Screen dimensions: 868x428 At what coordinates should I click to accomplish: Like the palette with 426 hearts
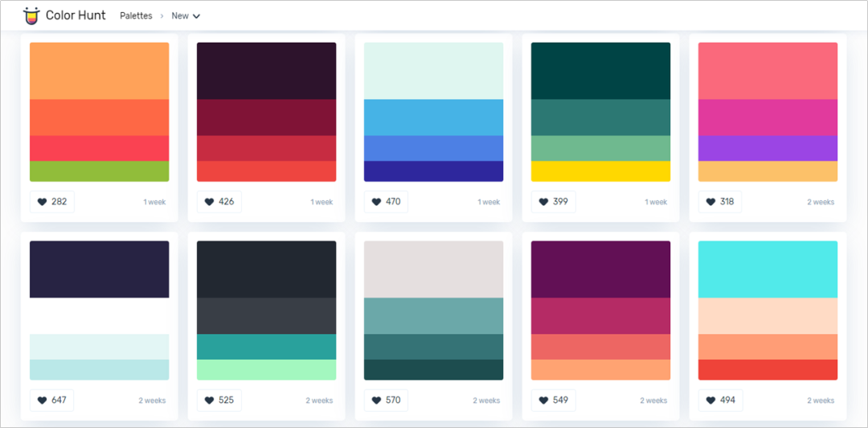pos(219,202)
